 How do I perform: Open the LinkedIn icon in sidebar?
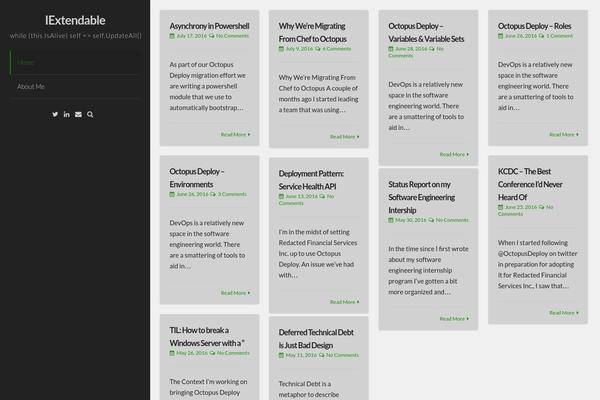click(x=67, y=114)
